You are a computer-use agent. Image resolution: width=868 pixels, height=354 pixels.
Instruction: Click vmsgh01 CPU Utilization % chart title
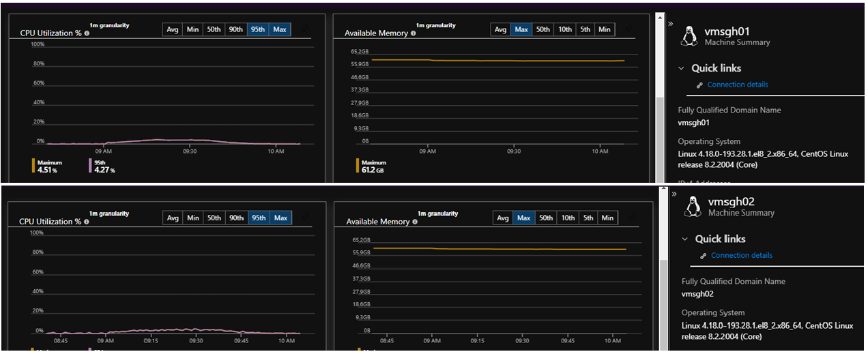[x=50, y=33]
